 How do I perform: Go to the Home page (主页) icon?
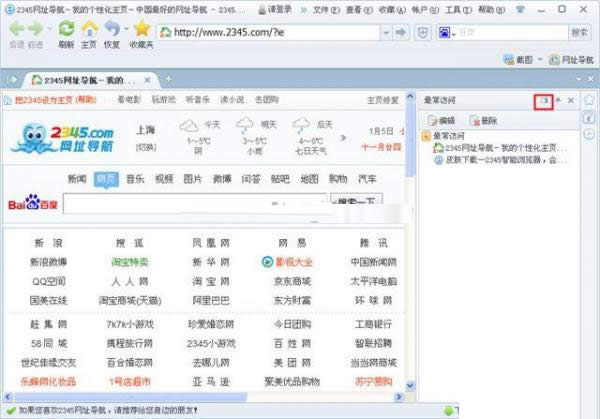(x=89, y=29)
